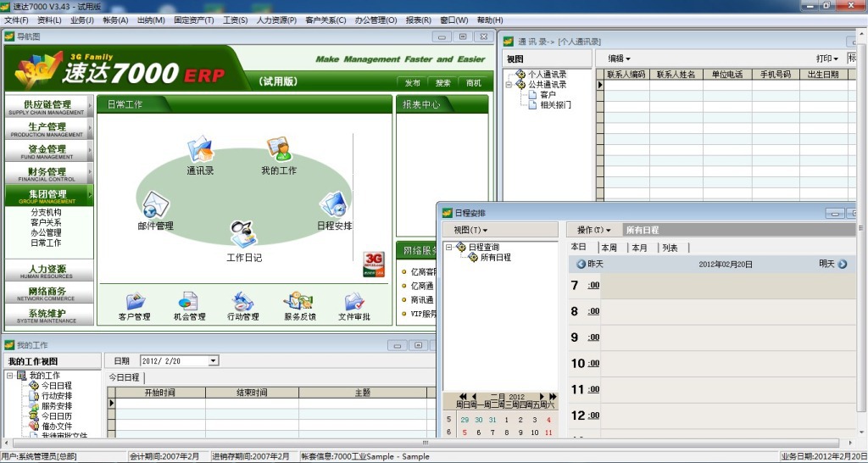Open the 通讯录 icon in 日常工作
The image size is (868, 463).
click(200, 149)
